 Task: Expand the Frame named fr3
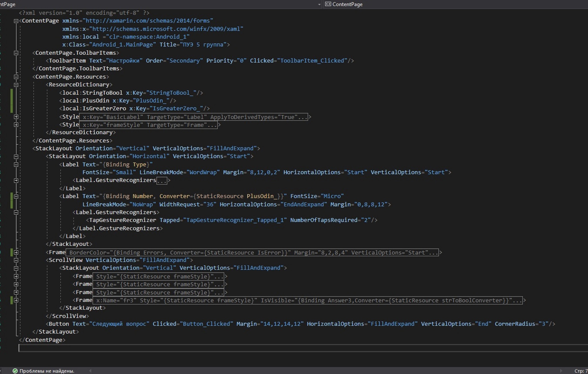[16, 300]
